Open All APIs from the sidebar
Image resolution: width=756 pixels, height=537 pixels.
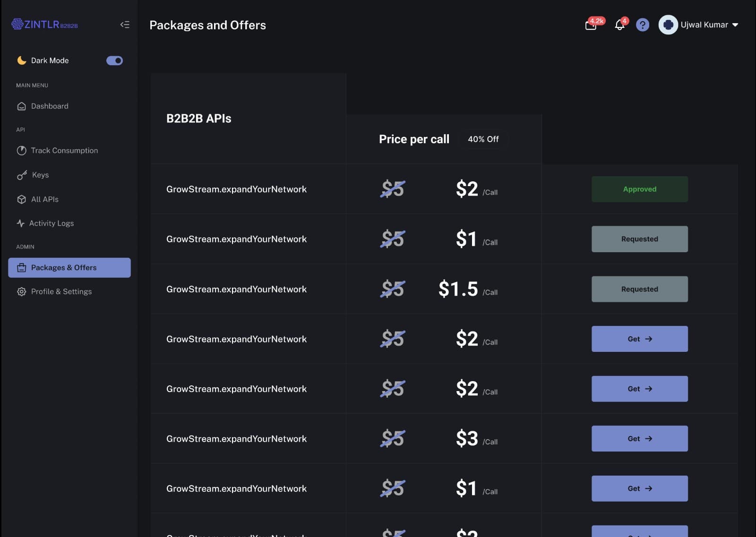44,199
